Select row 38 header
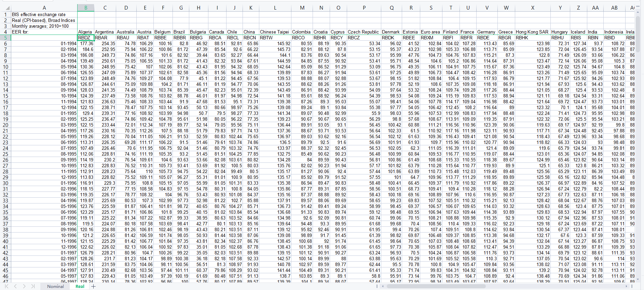644x290 pixels. coord(5,229)
